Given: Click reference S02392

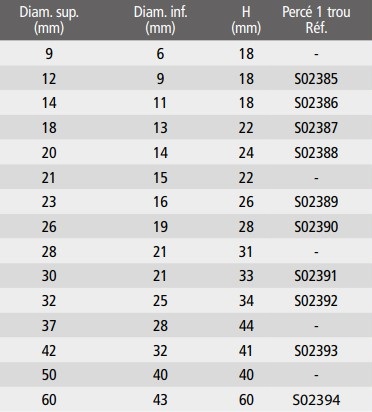Looking at the screenshot, I should tap(316, 301).
